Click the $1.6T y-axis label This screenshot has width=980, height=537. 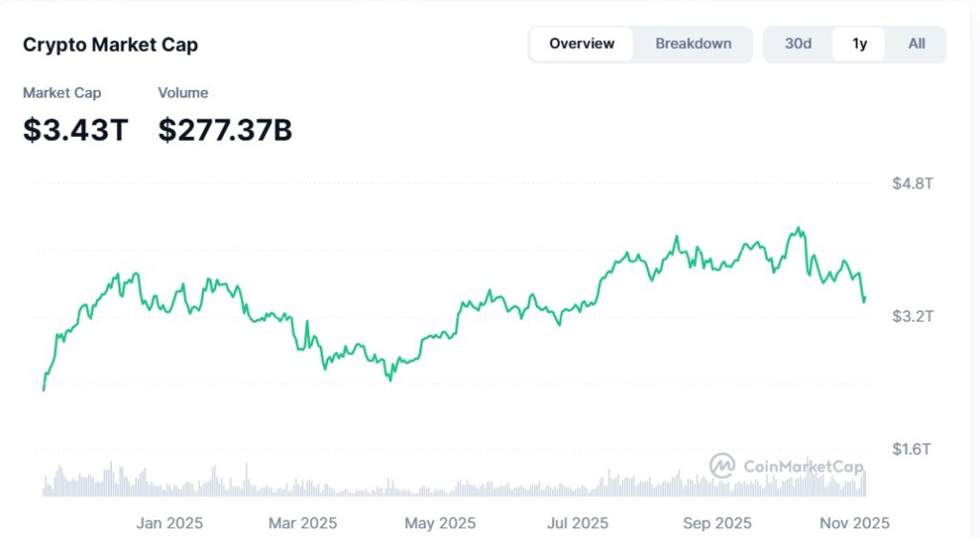tap(912, 449)
